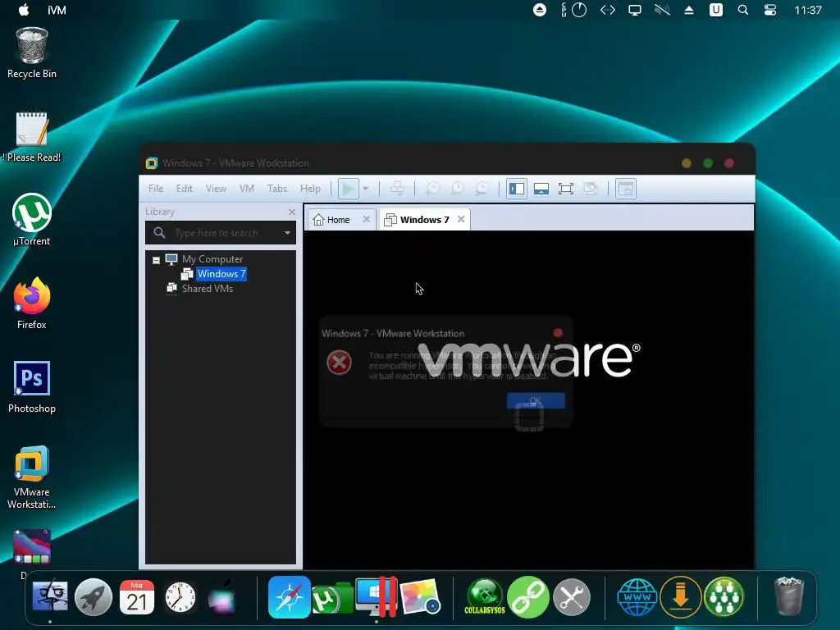This screenshot has height=630, width=840.
Task: Click the Power On play button in toolbar
Action: (348, 189)
